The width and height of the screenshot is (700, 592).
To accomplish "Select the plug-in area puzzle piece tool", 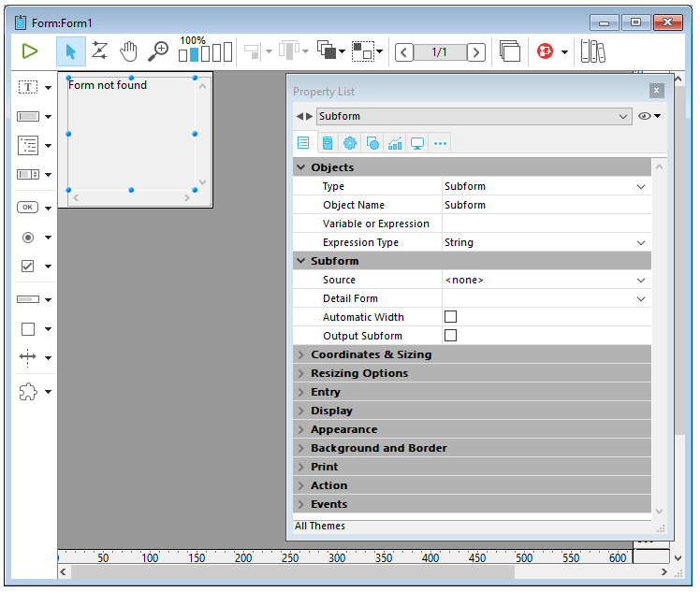I will coord(28,393).
